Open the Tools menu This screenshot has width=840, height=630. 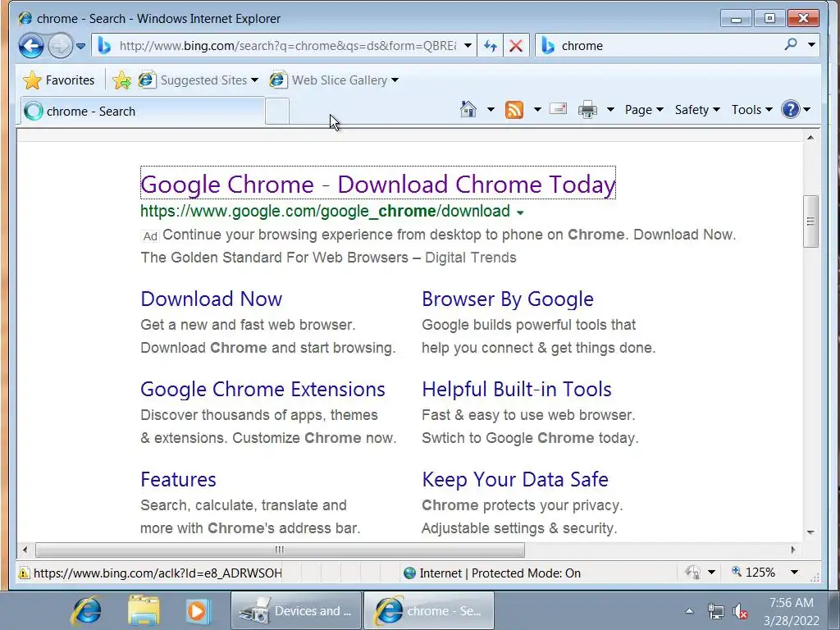pyautogui.click(x=751, y=110)
